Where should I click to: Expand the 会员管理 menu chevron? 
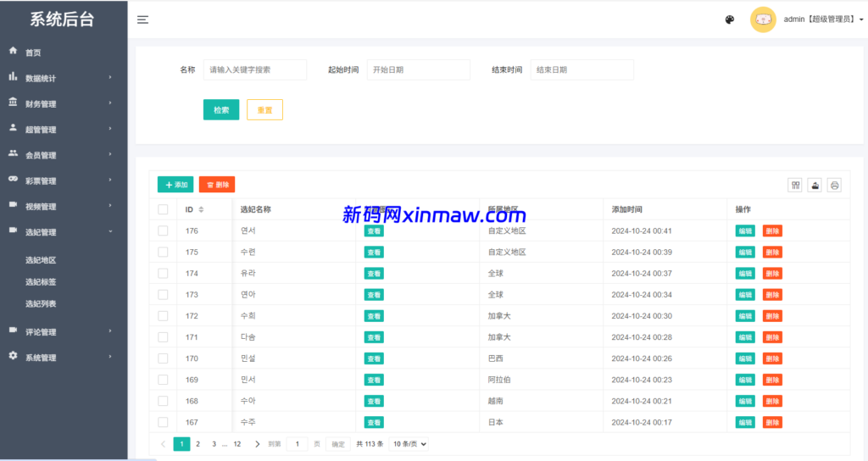110,154
